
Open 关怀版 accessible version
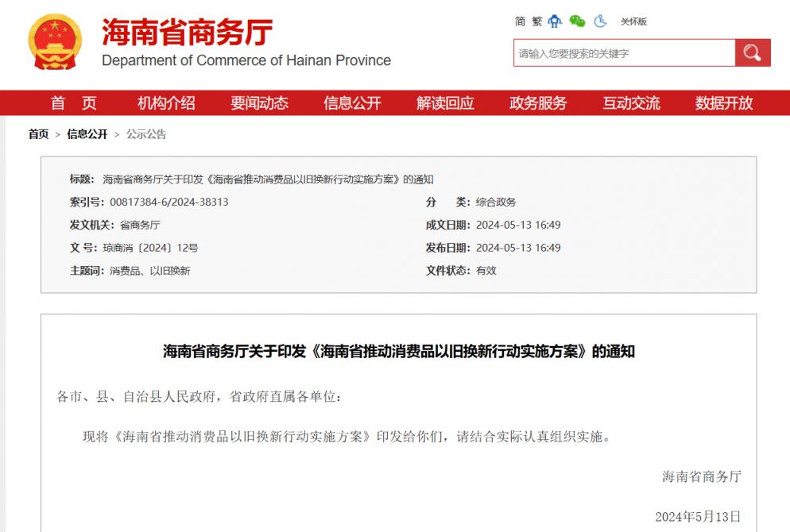(x=635, y=21)
